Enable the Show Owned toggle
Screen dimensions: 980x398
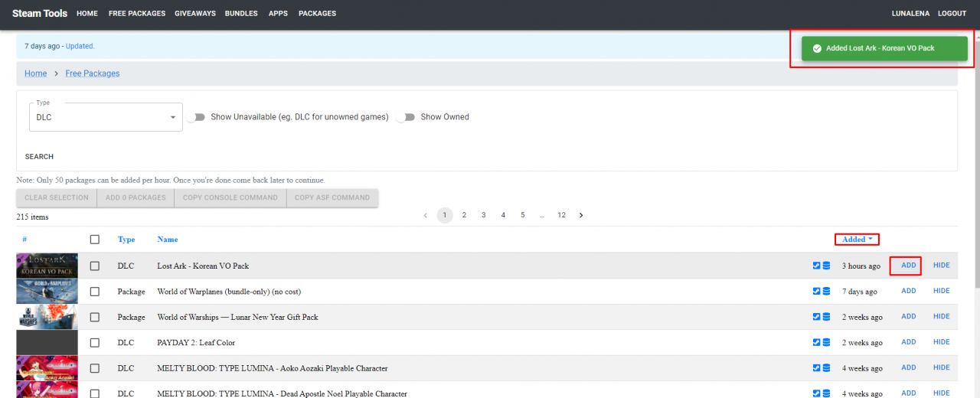coord(406,117)
